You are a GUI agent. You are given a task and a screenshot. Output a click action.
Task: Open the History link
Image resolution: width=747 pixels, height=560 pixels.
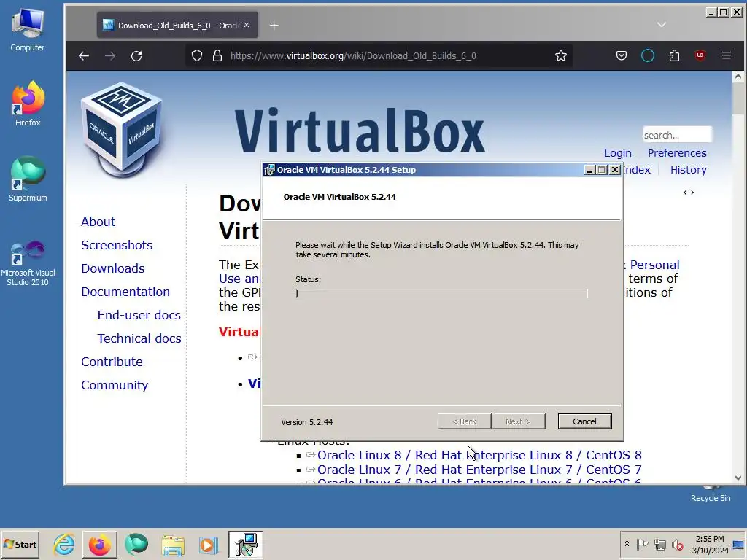coord(689,170)
